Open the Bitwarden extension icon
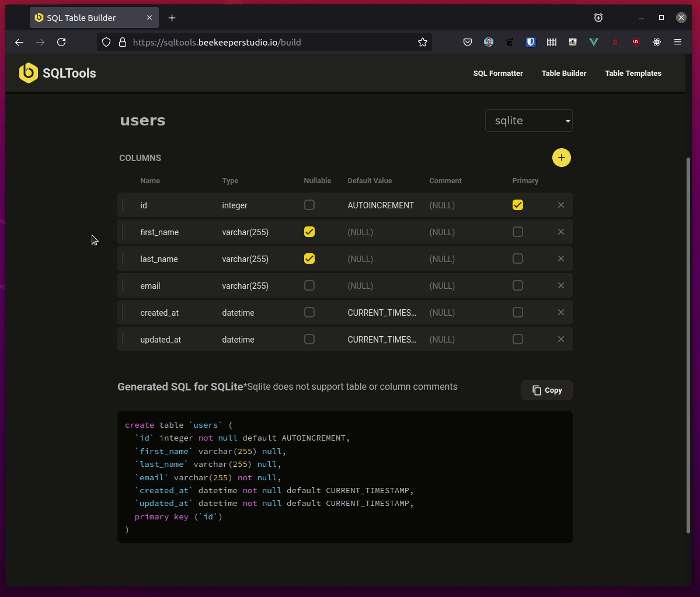 click(x=531, y=42)
